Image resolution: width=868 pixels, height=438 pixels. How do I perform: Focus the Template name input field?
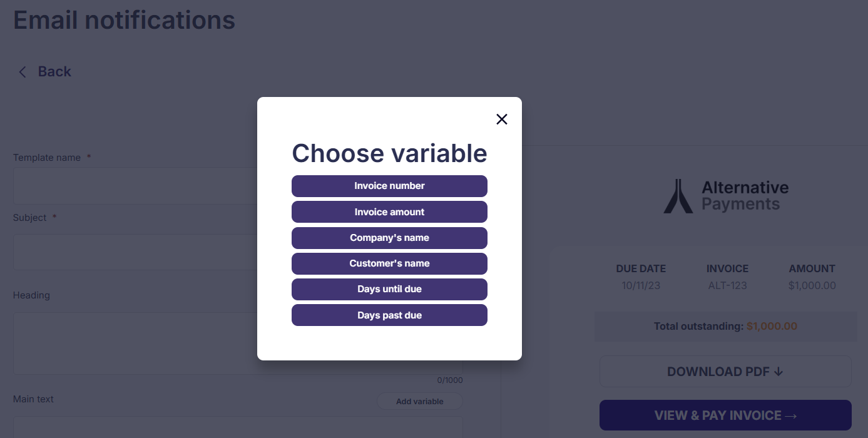pyautogui.click(x=135, y=185)
